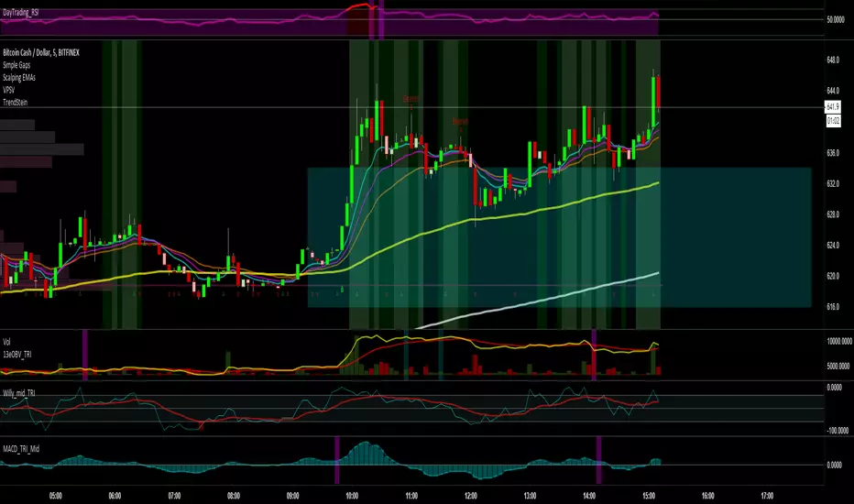The image size is (854, 504).
Task: Click the 624.0 price axis label
Action: pyautogui.click(x=833, y=246)
